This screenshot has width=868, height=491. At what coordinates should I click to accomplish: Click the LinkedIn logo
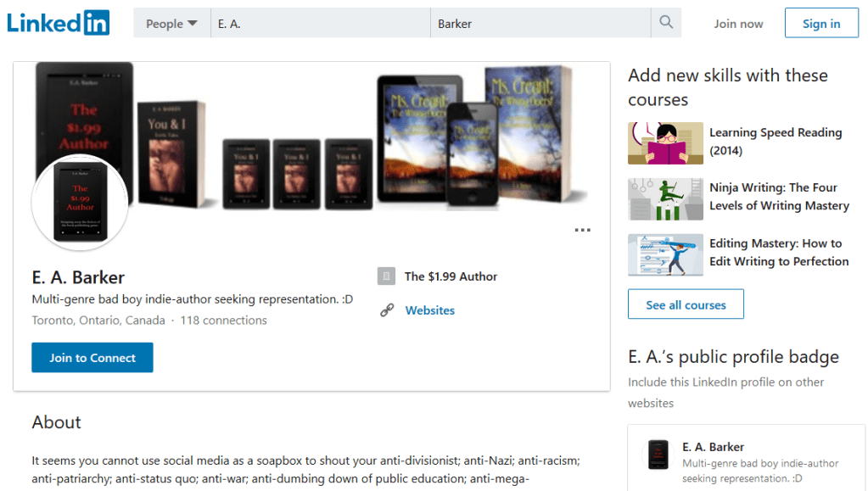point(58,23)
